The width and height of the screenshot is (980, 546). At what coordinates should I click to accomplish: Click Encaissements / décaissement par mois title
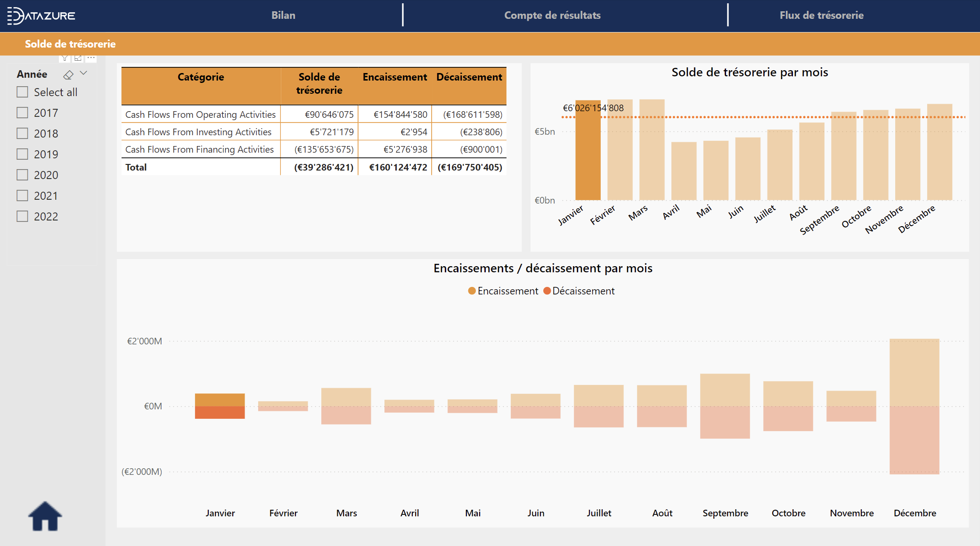543,268
